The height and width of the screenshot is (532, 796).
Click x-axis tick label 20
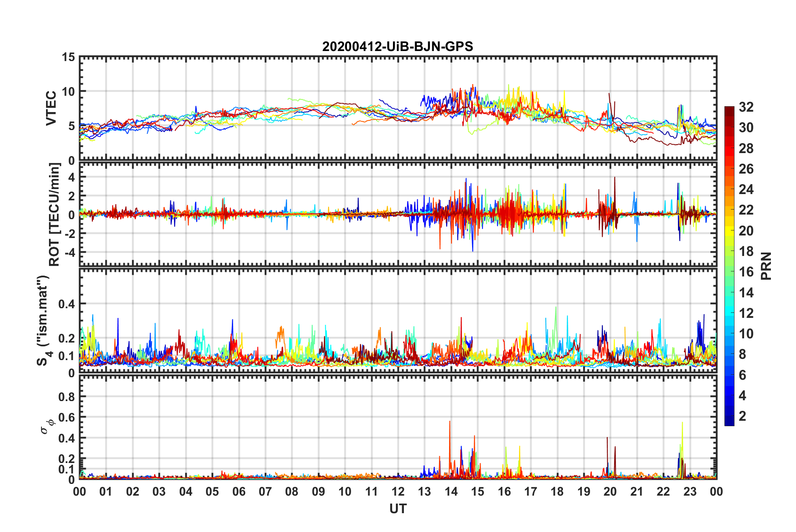click(610, 491)
